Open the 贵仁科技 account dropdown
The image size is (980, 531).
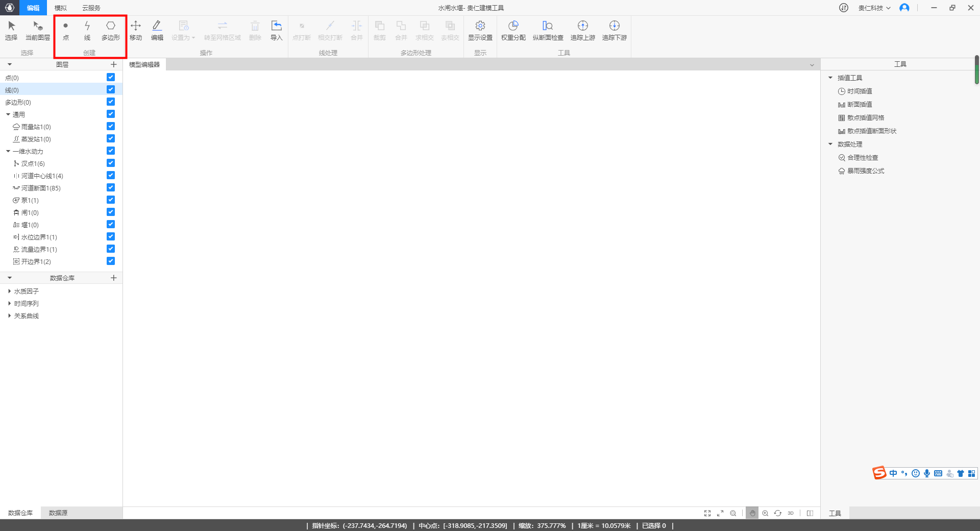click(874, 8)
